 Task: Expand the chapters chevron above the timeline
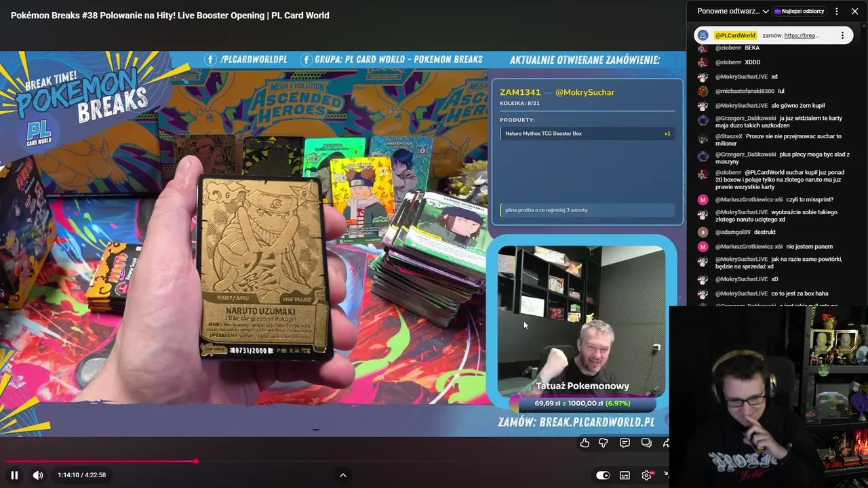click(343, 475)
